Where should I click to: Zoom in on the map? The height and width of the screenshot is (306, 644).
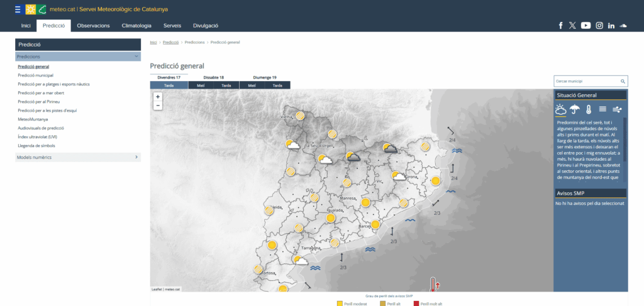click(158, 97)
